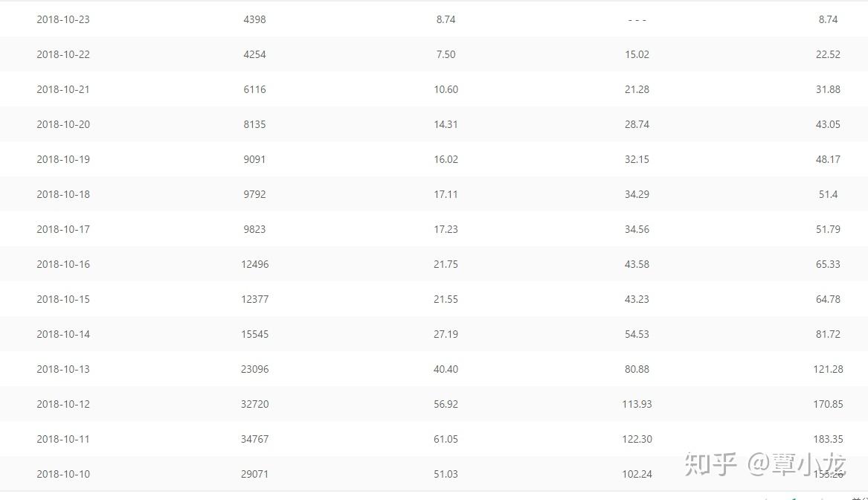The height and width of the screenshot is (500, 868).
Task: Click the 113.93 cell for 2018-10-12
Action: tap(637, 404)
